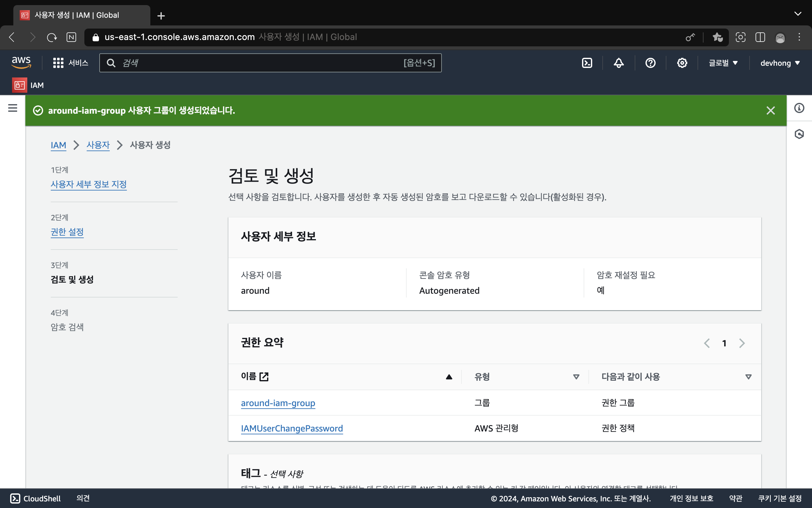Go to previous page of 권한 요약
The height and width of the screenshot is (508, 812).
[707, 343]
